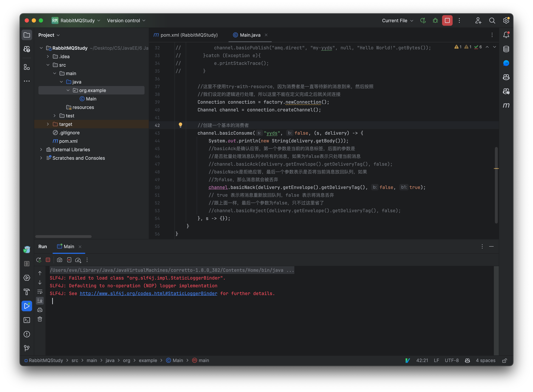
Task: Open the Terminal tool window
Action: 27,320
